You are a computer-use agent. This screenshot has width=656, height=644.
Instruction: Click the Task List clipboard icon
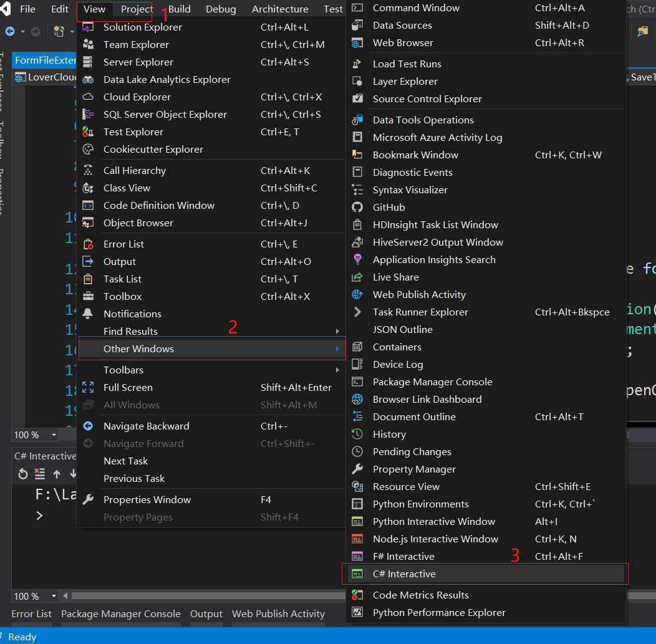pyautogui.click(x=88, y=279)
